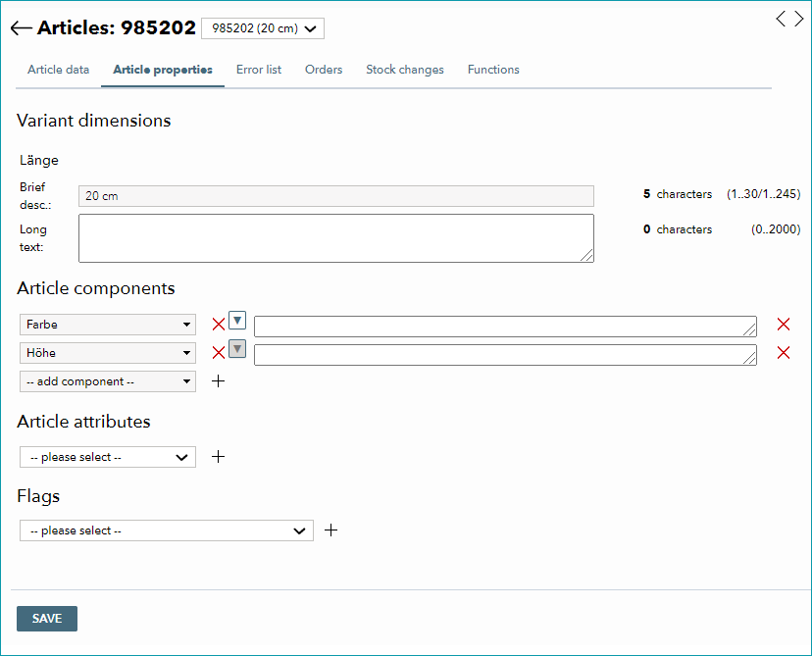Go to the previous article arrow
The height and width of the screenshot is (656, 812).
[781, 20]
